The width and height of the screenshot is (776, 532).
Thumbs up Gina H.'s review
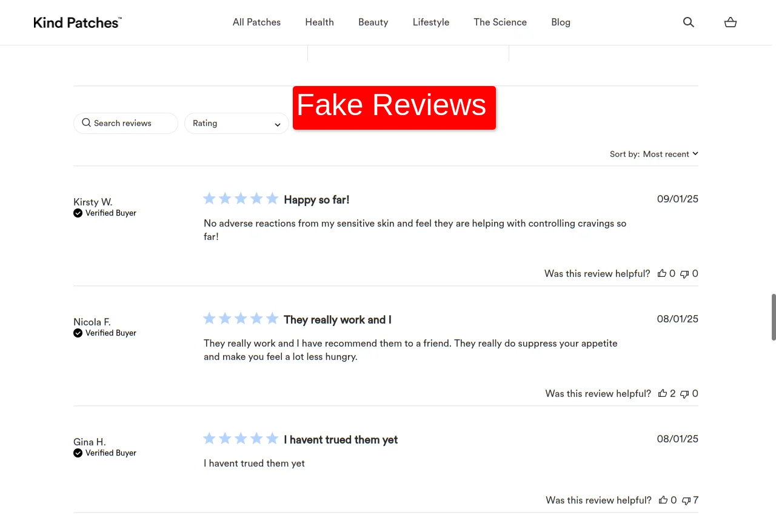pyautogui.click(x=663, y=500)
